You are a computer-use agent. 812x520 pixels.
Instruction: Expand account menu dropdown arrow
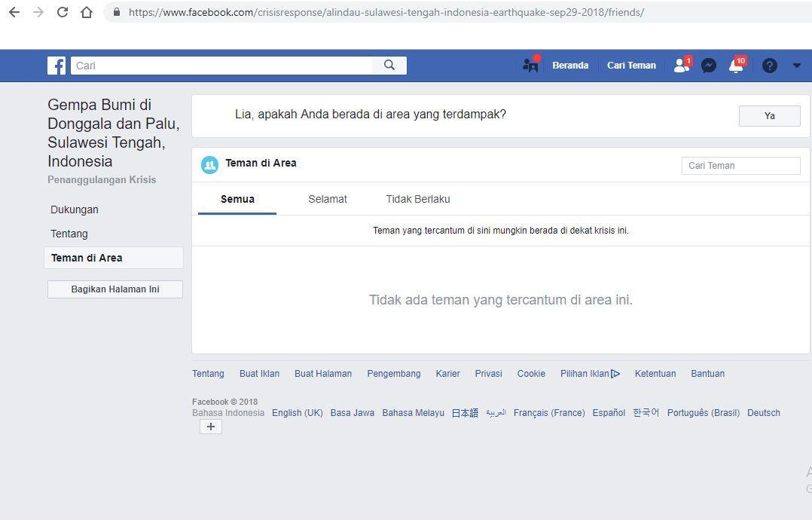(796, 66)
